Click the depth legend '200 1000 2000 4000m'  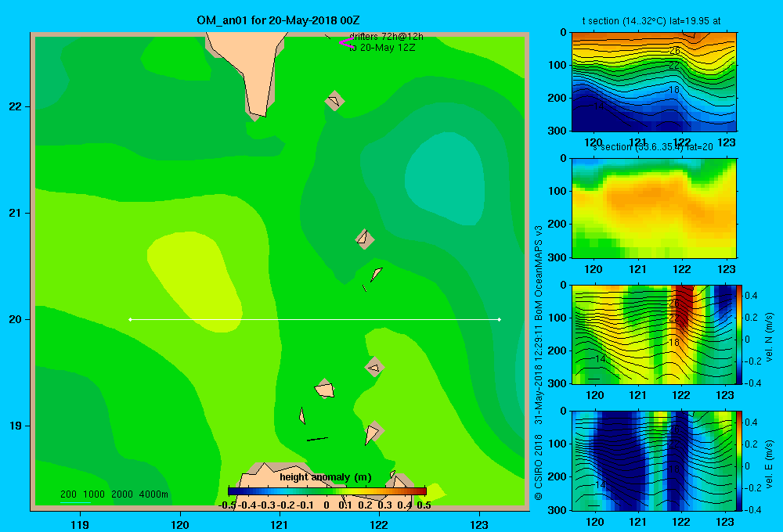(114, 494)
